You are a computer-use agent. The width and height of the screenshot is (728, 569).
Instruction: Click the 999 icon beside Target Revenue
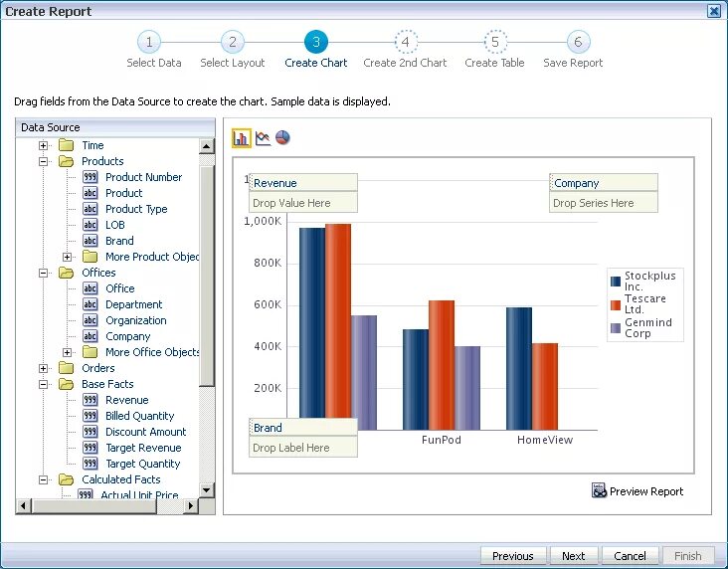(x=91, y=448)
